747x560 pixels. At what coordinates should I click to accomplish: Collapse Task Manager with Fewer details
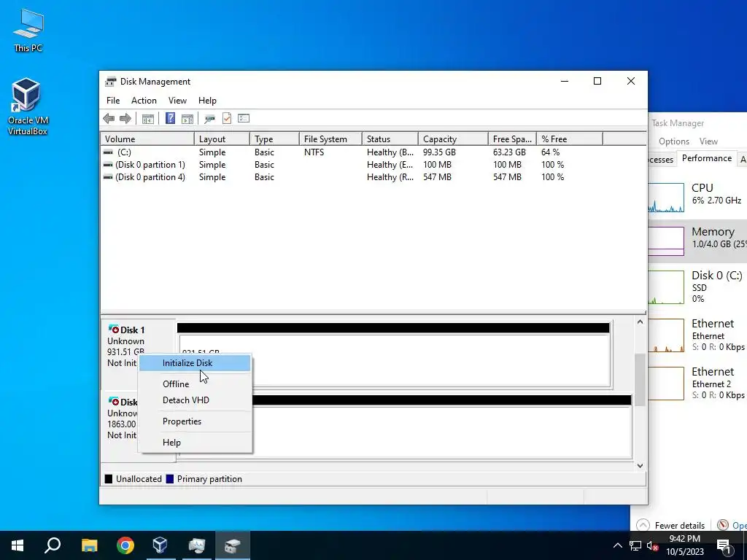(x=671, y=525)
